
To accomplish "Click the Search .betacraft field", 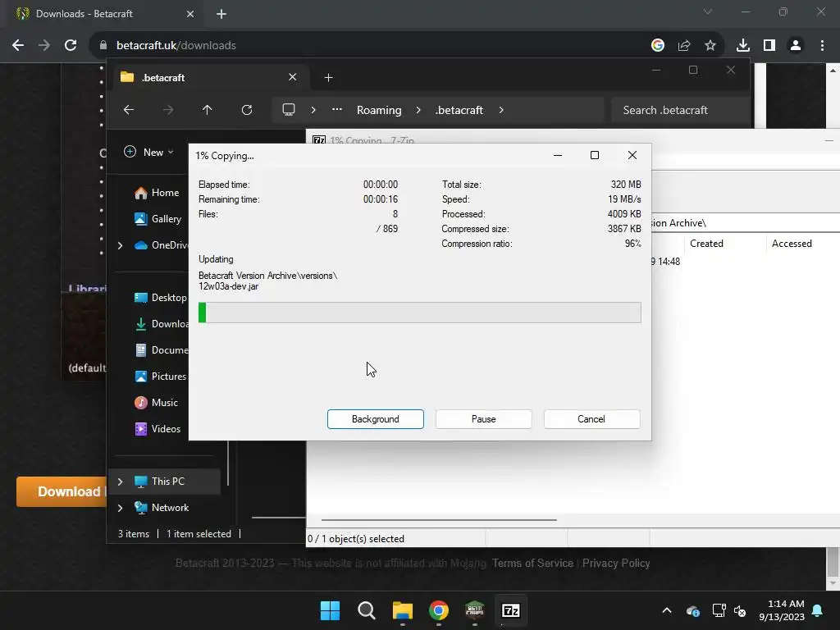I will pos(680,110).
